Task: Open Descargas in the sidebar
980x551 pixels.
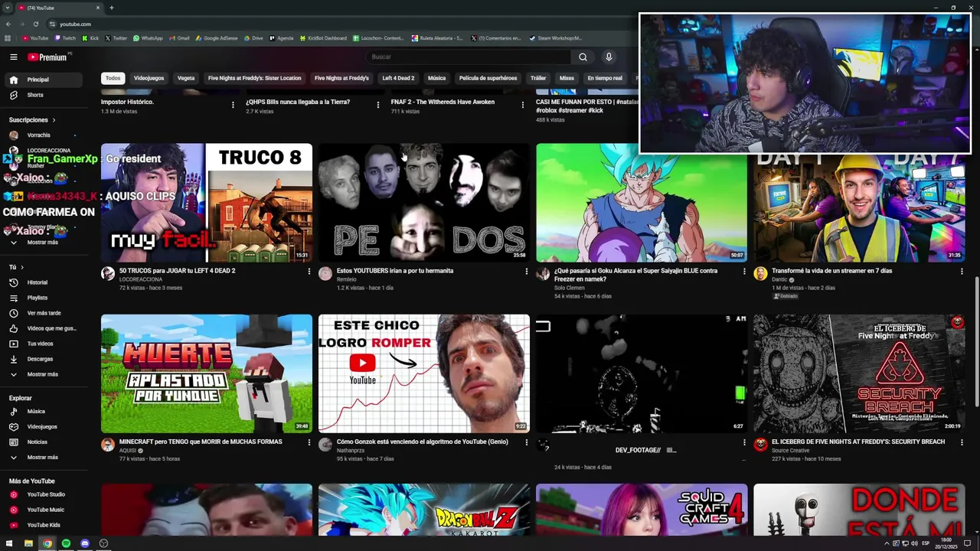Action: 40,359
